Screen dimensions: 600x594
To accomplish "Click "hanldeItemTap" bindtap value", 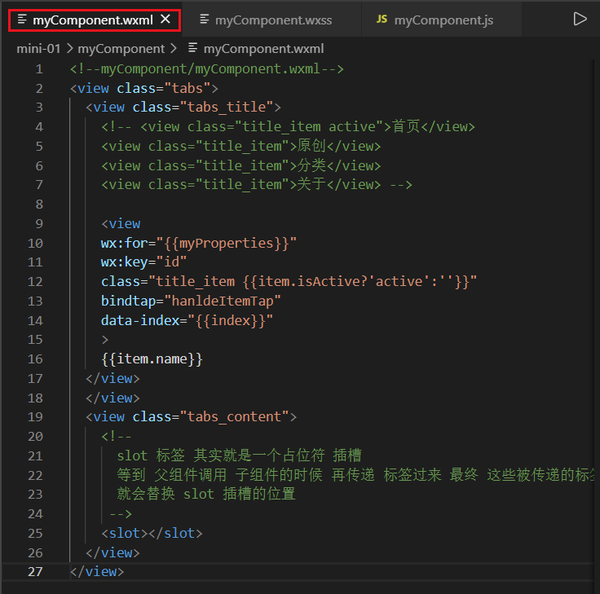I will coord(223,301).
